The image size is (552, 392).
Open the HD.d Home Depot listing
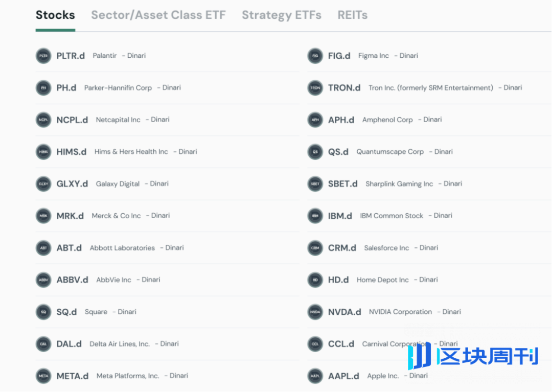(x=429, y=280)
